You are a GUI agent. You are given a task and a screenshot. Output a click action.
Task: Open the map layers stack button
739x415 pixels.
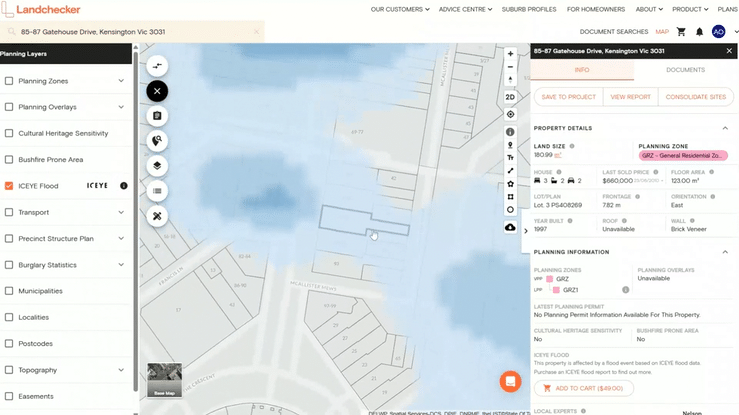tap(157, 166)
